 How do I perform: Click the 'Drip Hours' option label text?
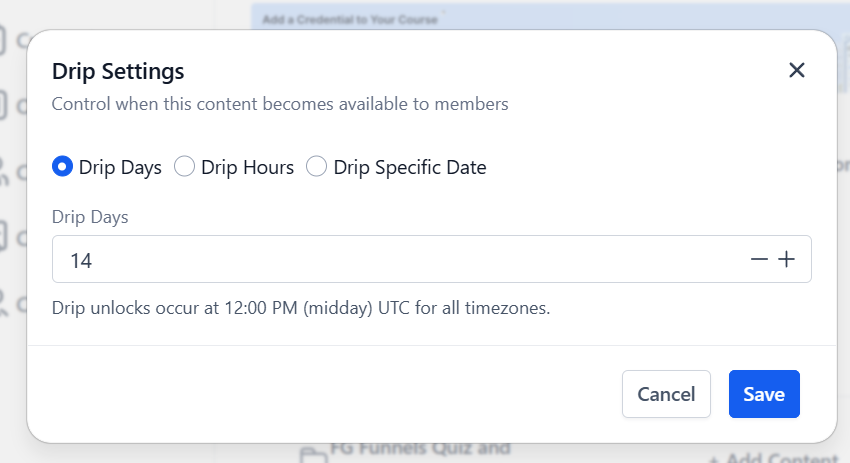pos(247,168)
